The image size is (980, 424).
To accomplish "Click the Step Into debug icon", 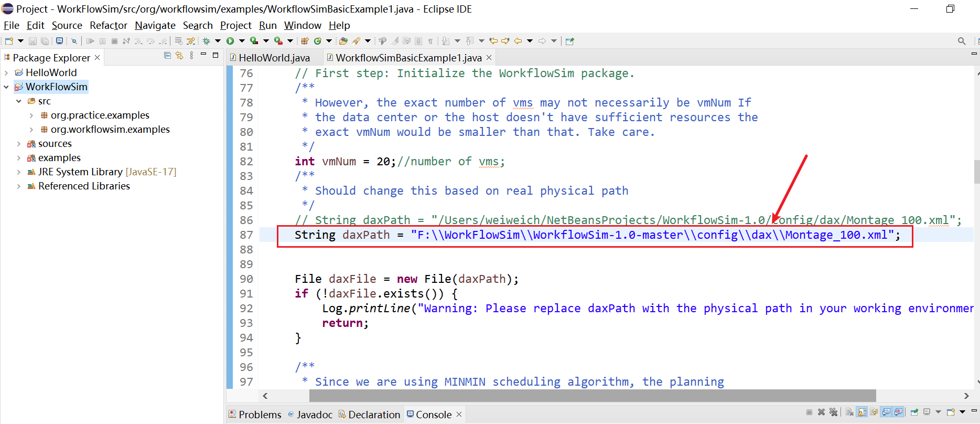I will [138, 41].
